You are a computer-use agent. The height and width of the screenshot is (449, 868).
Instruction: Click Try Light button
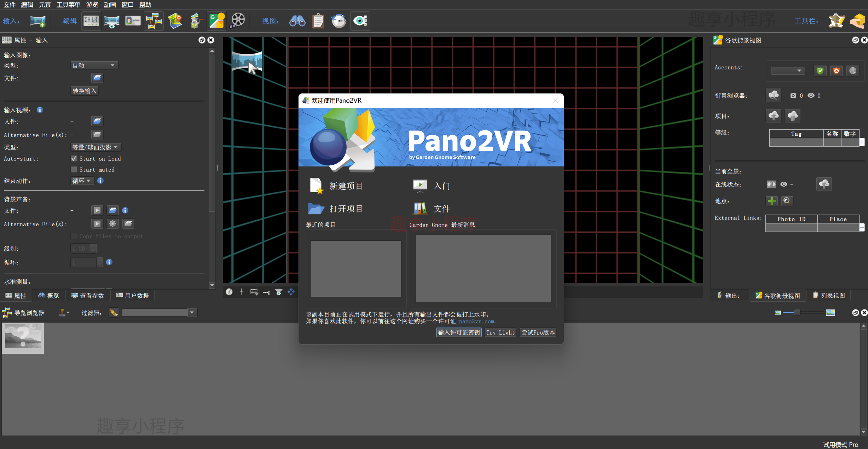(x=500, y=333)
